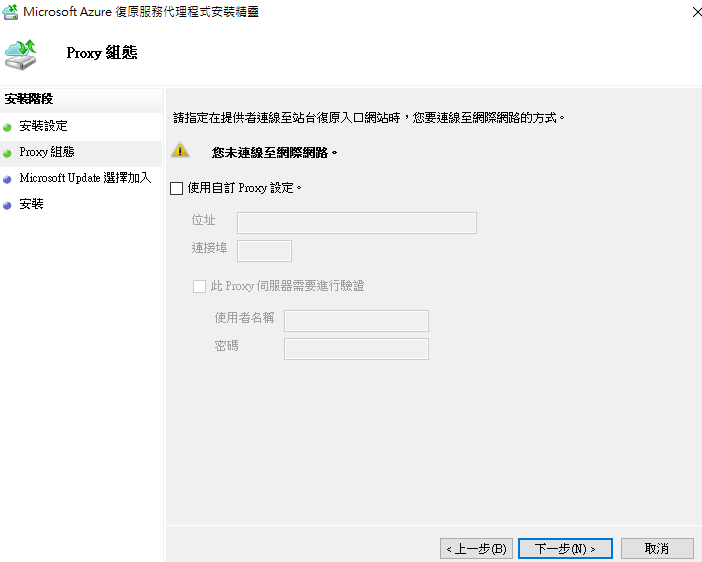Click the Proxy 組態 page heading
Viewport: 702px width, 562px height.
click(x=102, y=53)
